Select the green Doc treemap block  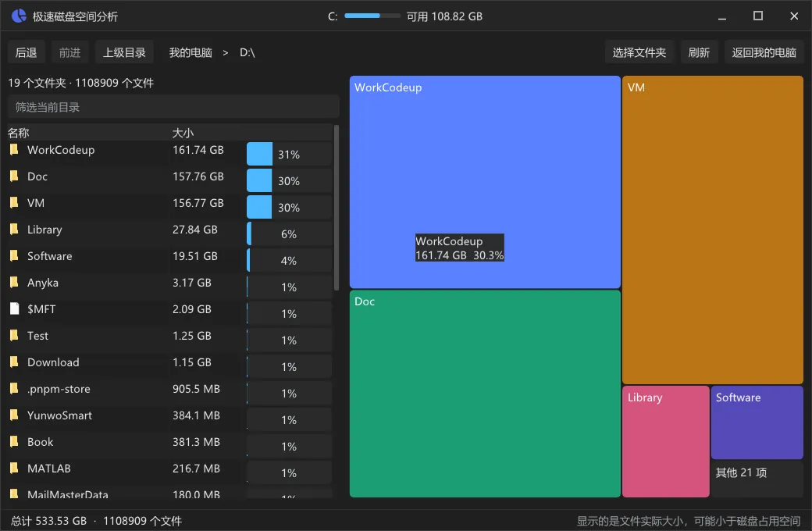485,394
